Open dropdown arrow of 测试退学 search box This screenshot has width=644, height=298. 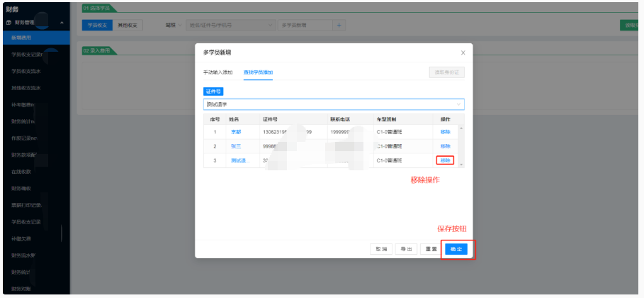(x=459, y=104)
